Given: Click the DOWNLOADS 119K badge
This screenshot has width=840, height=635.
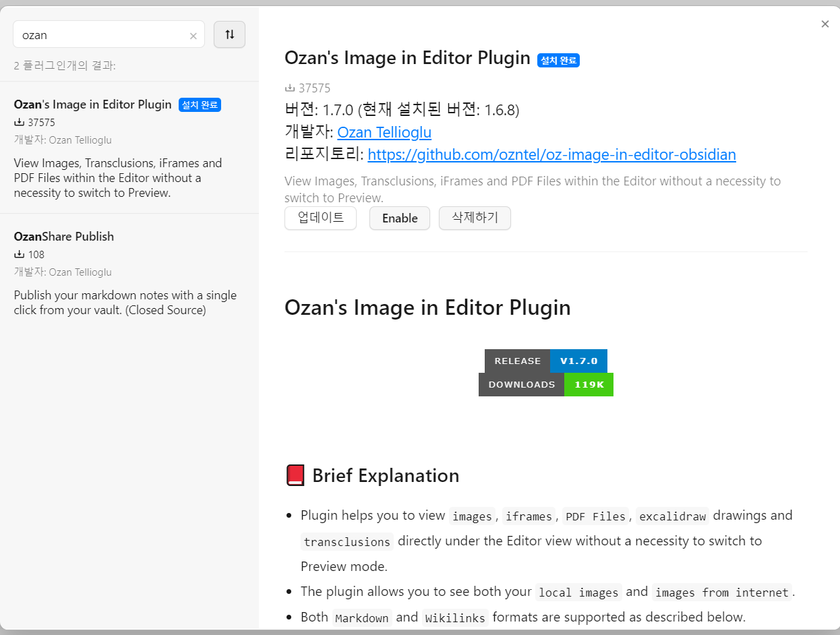Looking at the screenshot, I should [546, 384].
